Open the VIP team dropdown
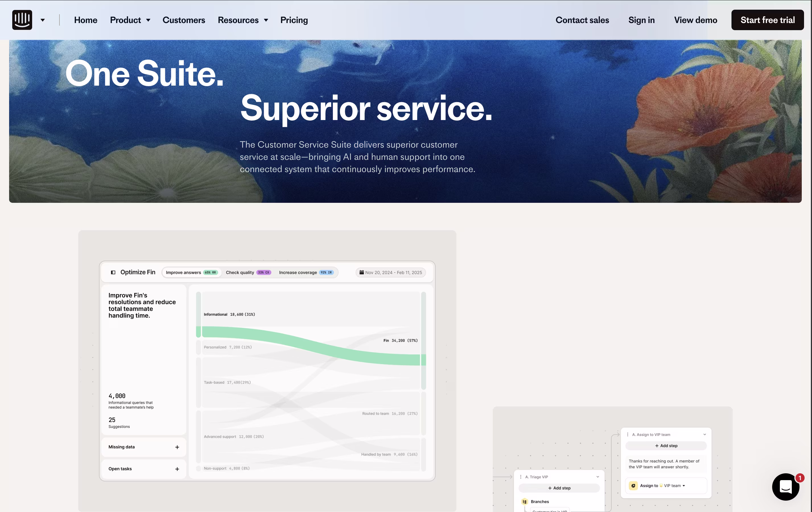The height and width of the screenshot is (512, 812). [x=674, y=486]
